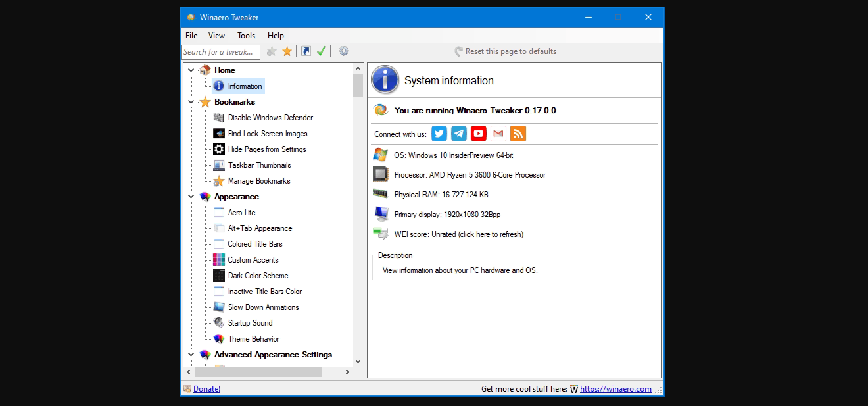Open the Twitter link icon
868x406 pixels.
(x=439, y=134)
